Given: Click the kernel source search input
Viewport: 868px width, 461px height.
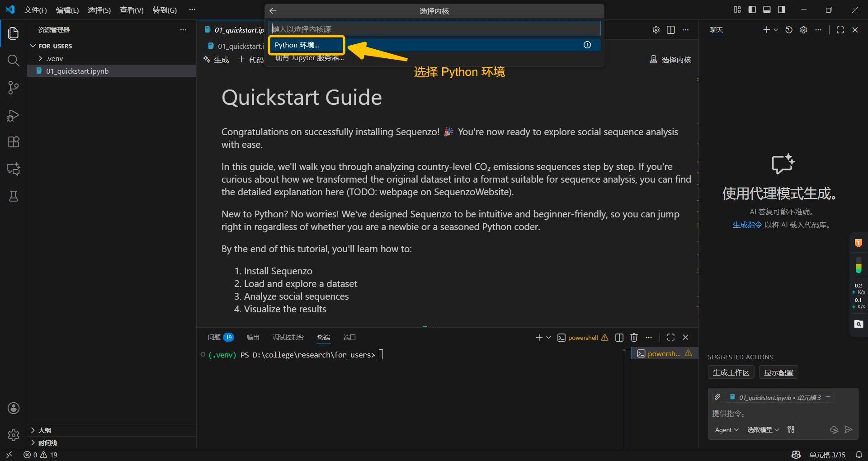Looking at the screenshot, I should (434, 29).
